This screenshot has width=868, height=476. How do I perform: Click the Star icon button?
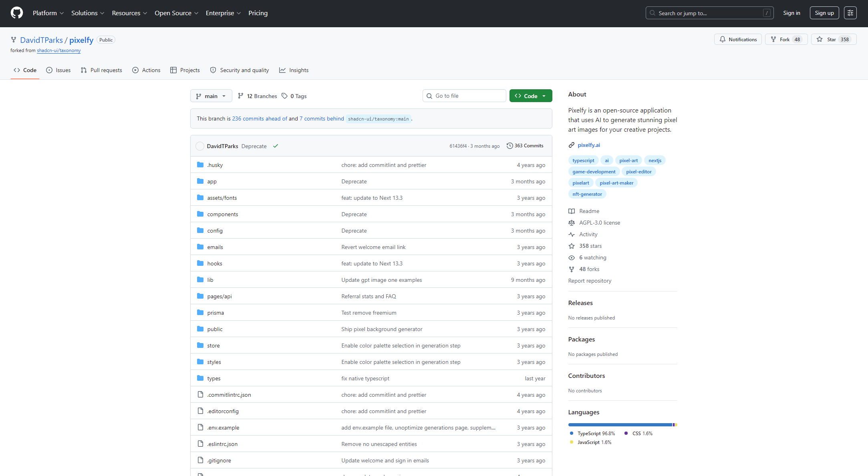click(x=820, y=39)
